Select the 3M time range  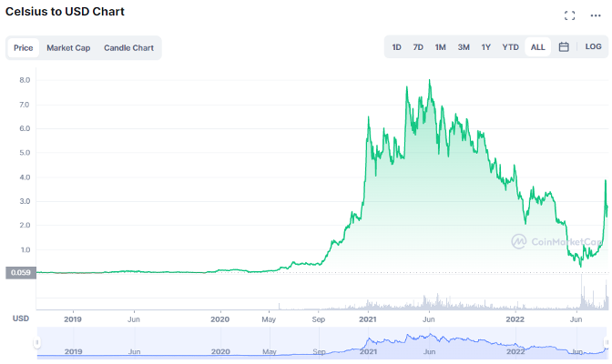pos(464,47)
